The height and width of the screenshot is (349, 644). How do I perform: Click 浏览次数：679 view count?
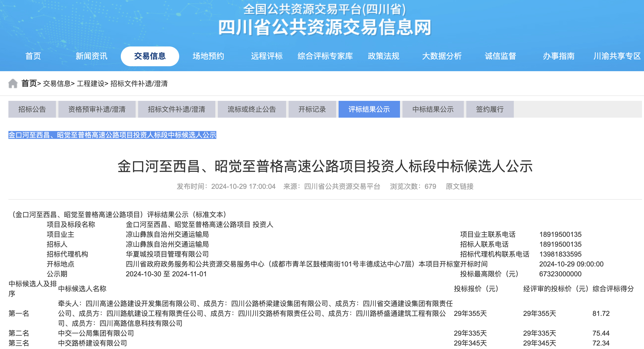pyautogui.click(x=413, y=186)
